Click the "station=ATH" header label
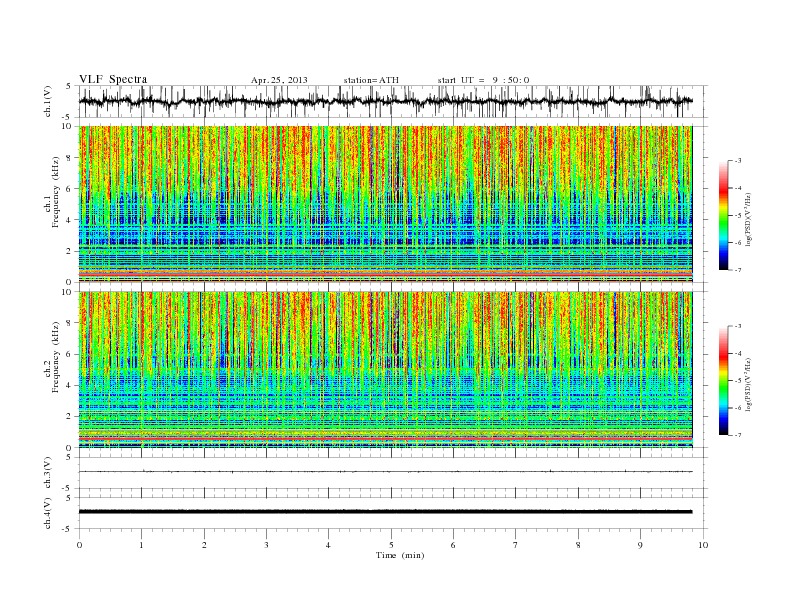Viewport: 792px width, 612px height. tap(371, 80)
